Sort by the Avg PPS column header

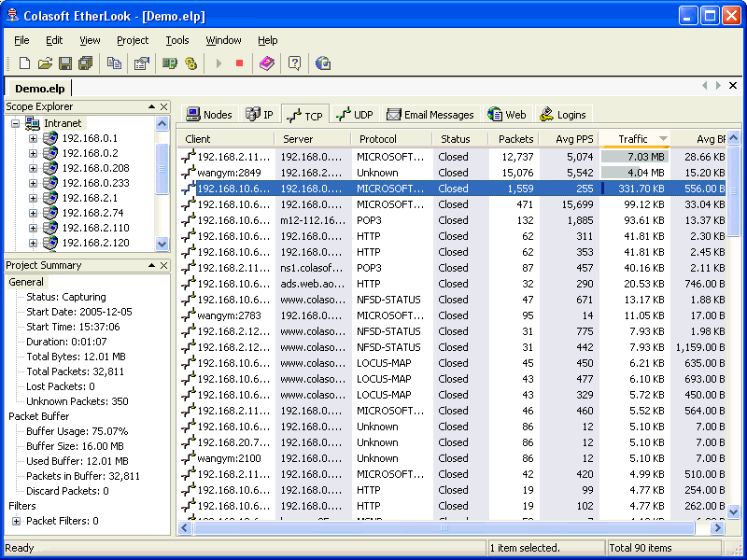(x=569, y=139)
